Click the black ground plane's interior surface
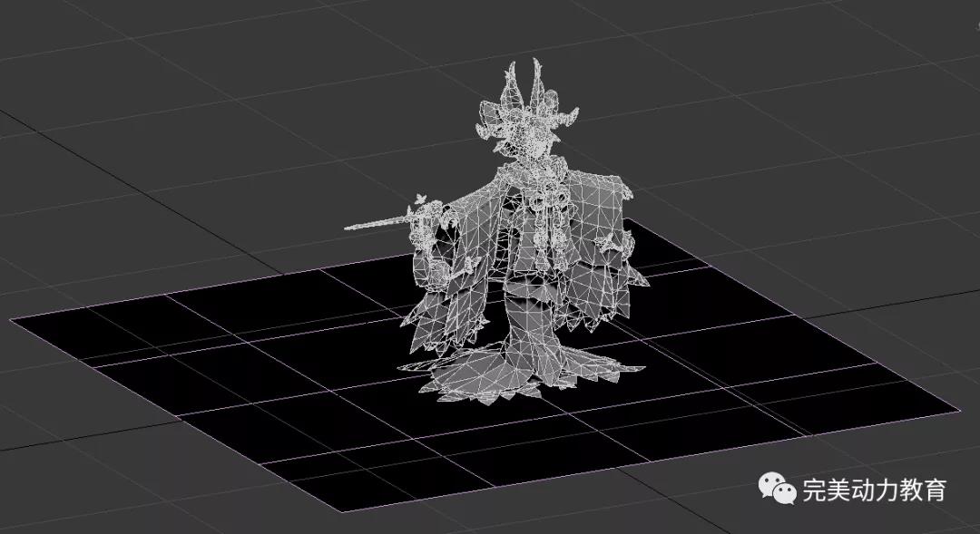The width and height of the screenshot is (980, 534). (272, 381)
